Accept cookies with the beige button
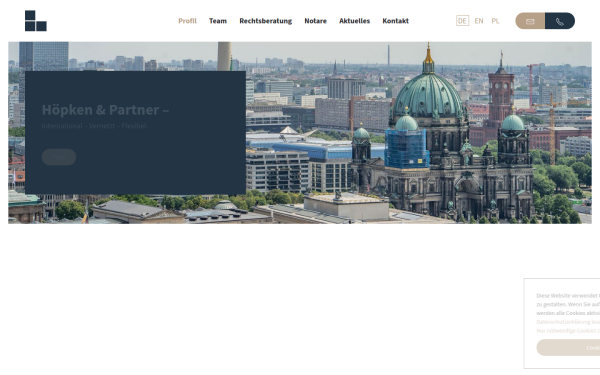 pyautogui.click(x=568, y=347)
